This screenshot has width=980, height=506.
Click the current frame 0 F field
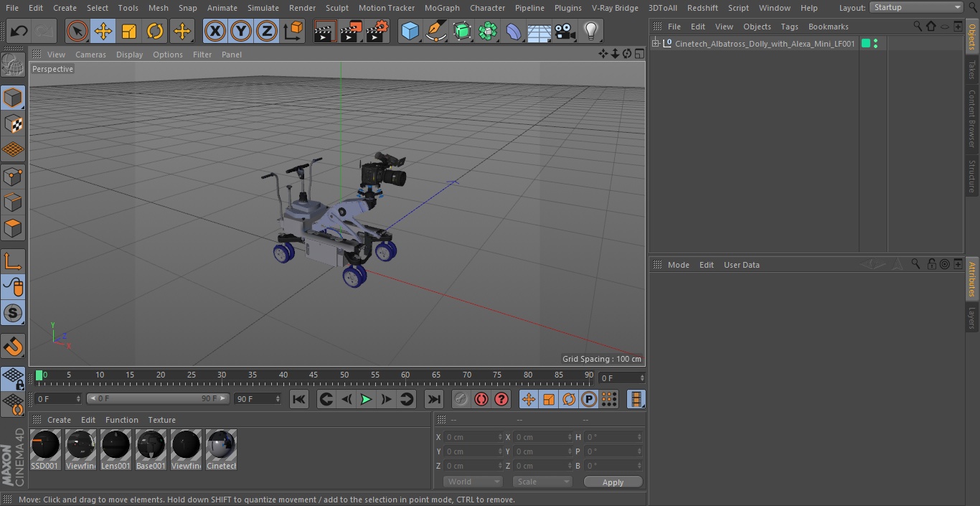[58, 398]
